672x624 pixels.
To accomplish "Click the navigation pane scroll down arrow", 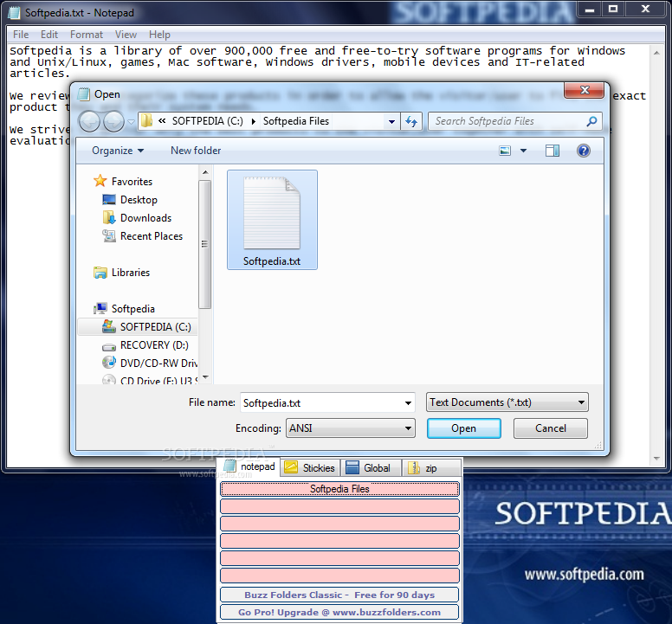I will [205, 377].
